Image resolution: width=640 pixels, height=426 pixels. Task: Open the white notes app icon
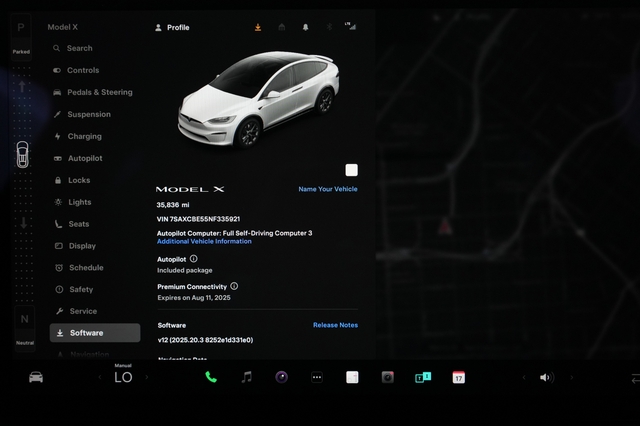tap(352, 377)
